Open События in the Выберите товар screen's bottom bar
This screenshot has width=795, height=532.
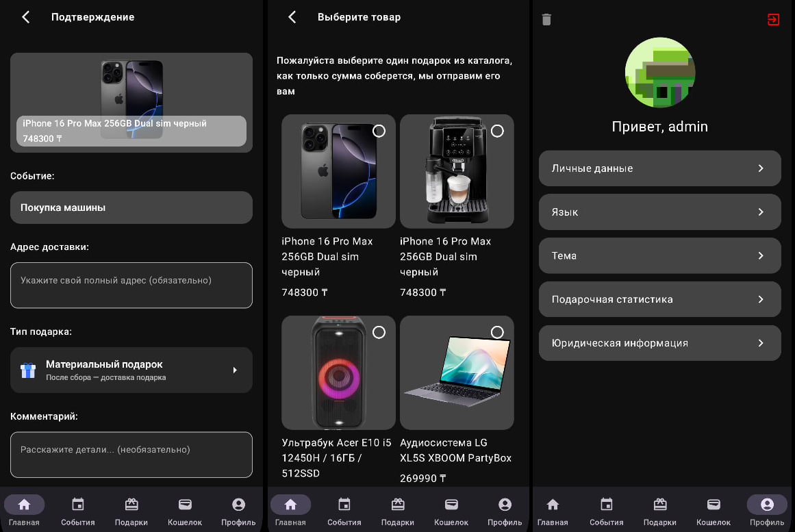[344, 511]
